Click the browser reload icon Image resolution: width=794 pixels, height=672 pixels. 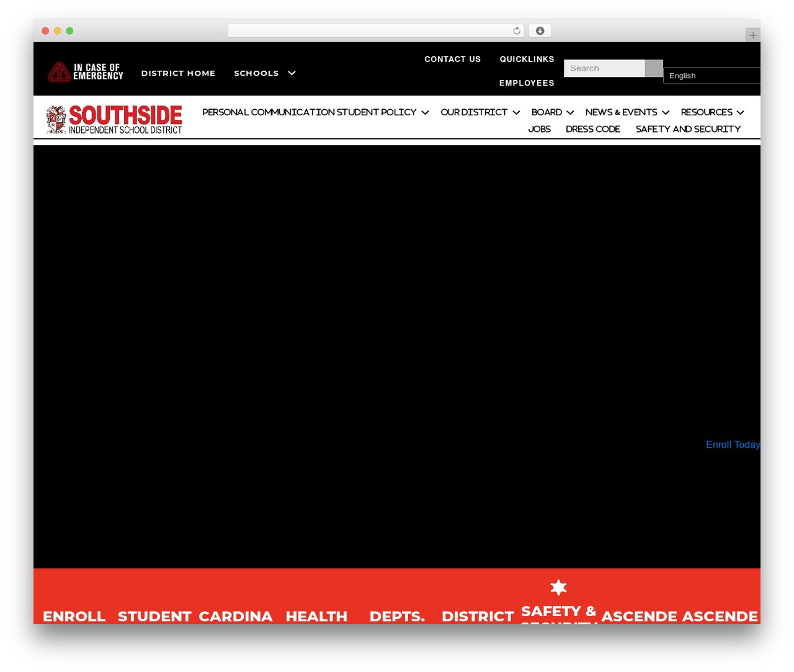[517, 31]
